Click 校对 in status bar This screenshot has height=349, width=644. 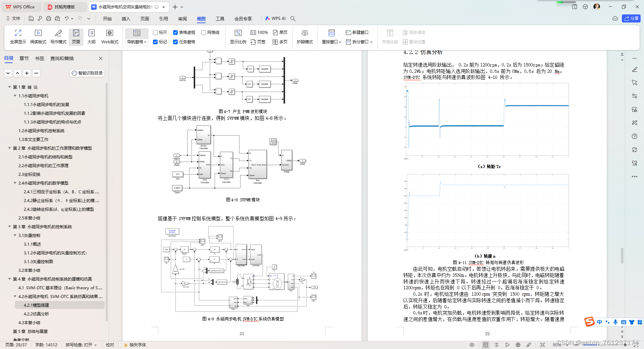click(x=110, y=345)
